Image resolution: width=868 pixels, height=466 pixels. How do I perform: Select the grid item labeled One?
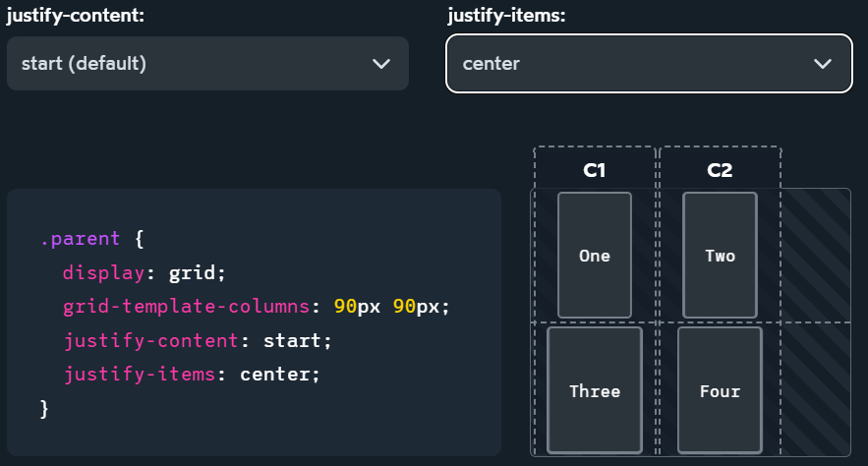[x=595, y=256]
